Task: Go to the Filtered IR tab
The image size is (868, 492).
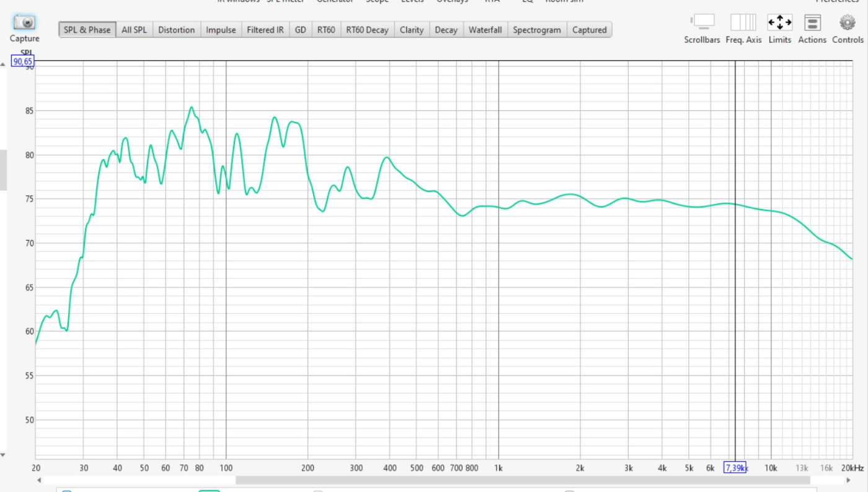Action: pyautogui.click(x=265, y=30)
